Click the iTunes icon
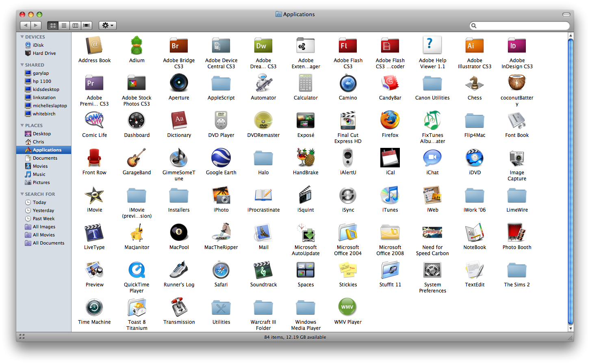 tap(390, 195)
